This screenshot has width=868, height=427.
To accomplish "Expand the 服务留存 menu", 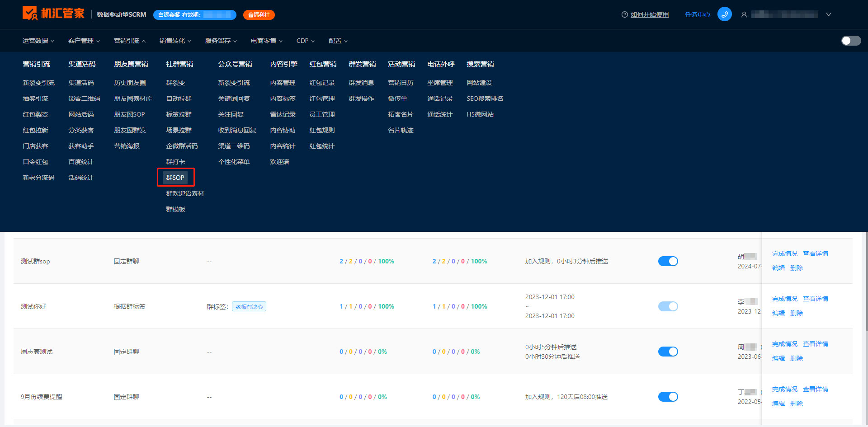I will [221, 41].
